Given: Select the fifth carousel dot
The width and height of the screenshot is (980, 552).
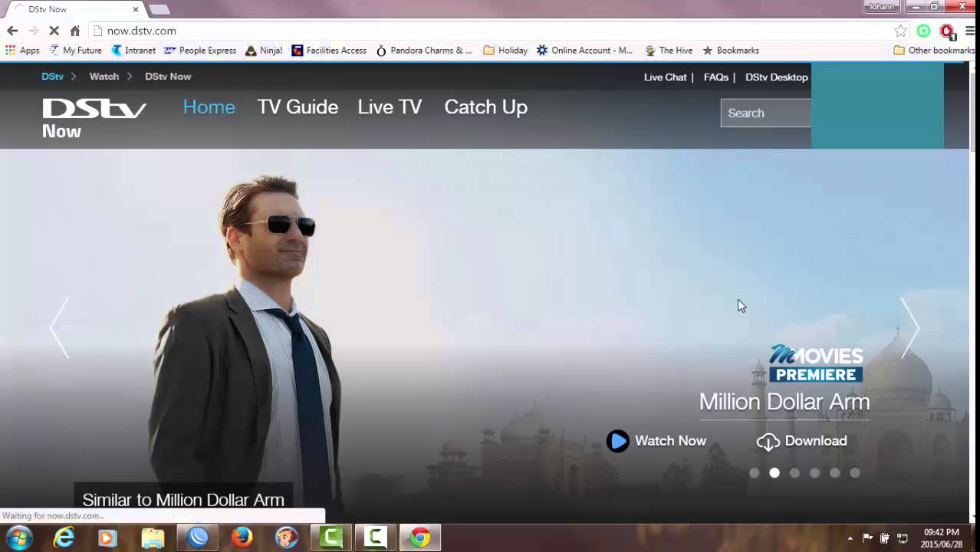Looking at the screenshot, I should 835,473.
